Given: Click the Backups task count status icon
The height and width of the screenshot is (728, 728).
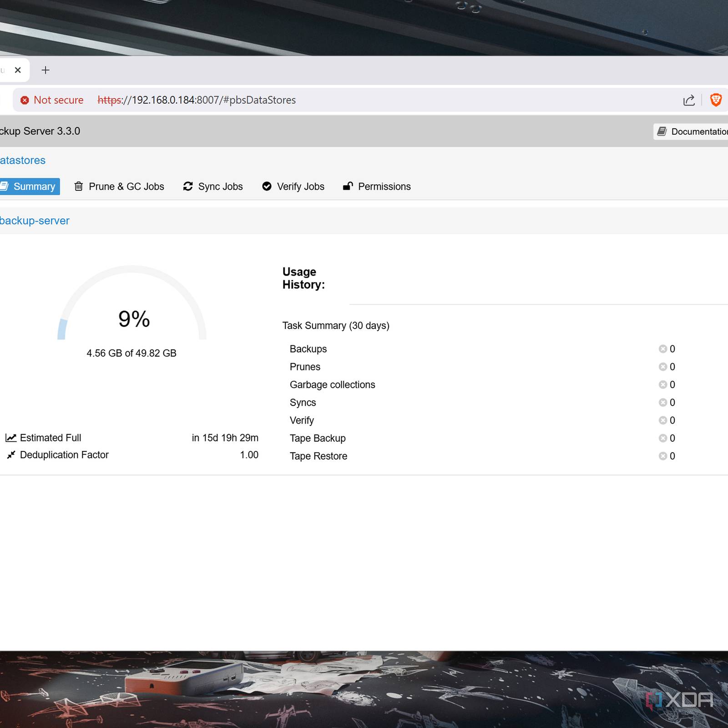Looking at the screenshot, I should (662, 349).
